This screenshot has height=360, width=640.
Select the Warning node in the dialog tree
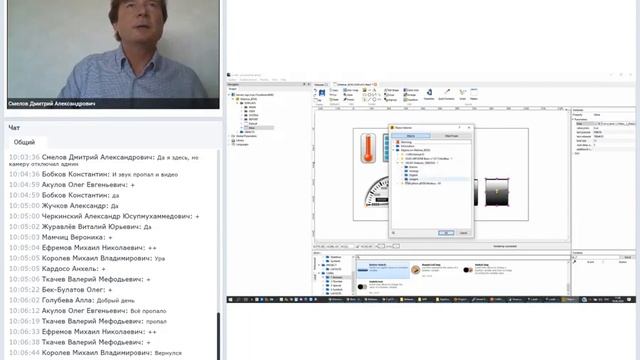pyautogui.click(x=406, y=142)
